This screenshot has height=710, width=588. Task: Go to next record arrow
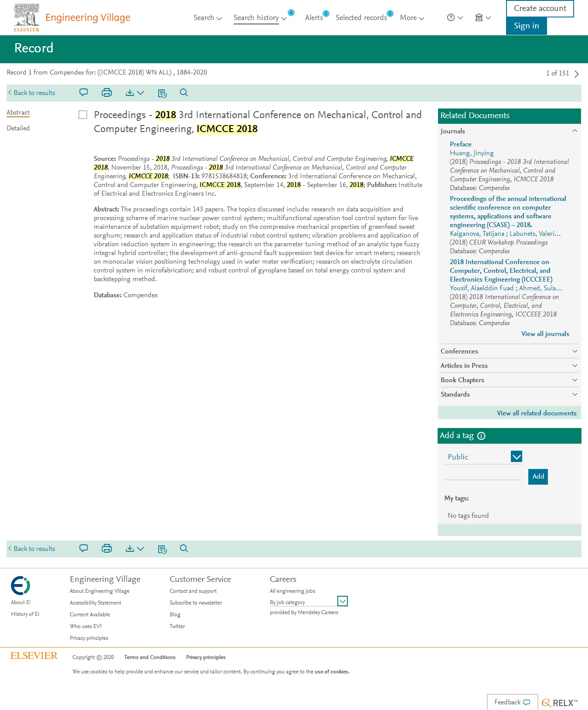coord(577,74)
